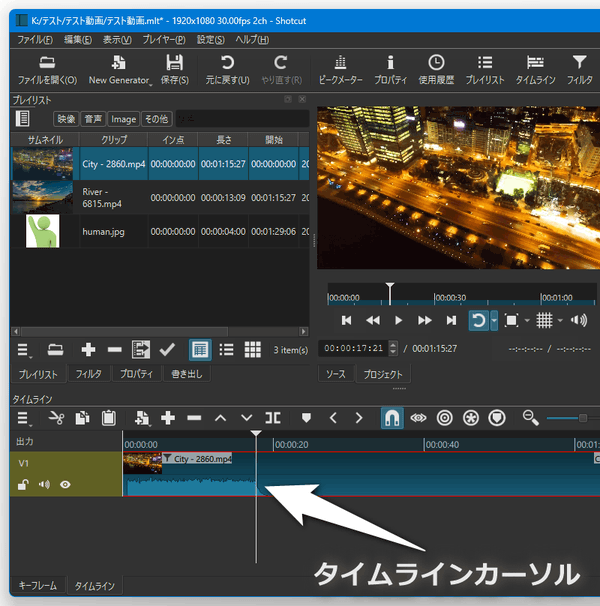Toggle the player grid overlay icon

coord(544,320)
